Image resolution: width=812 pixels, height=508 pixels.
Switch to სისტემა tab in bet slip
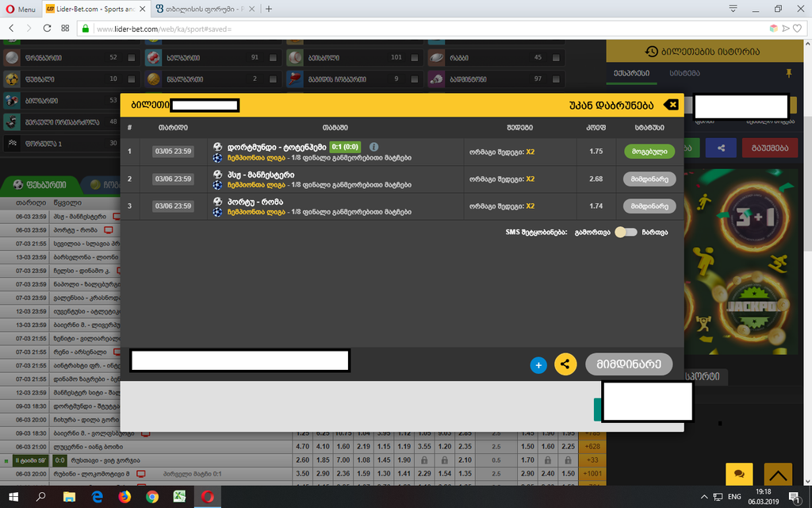click(684, 73)
